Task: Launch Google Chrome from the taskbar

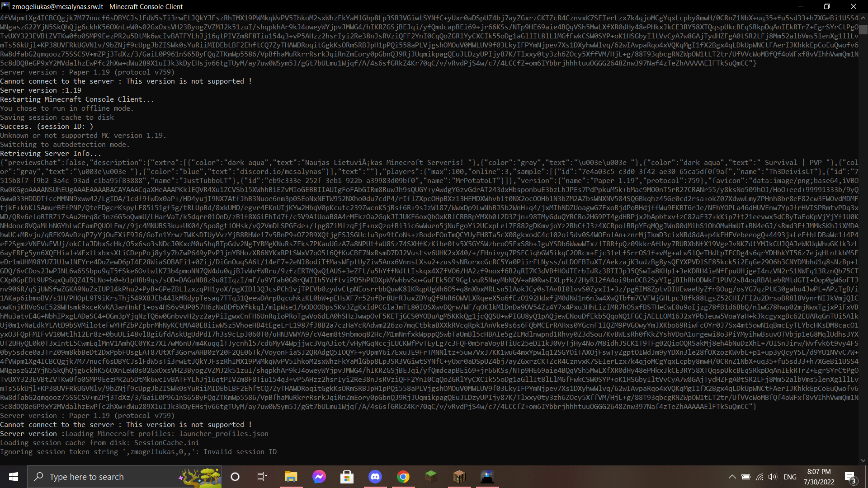Action: (x=403, y=477)
